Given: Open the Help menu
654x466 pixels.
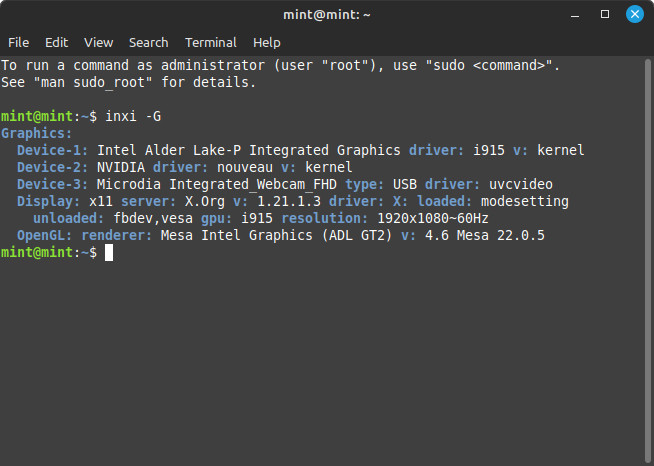Looking at the screenshot, I should (267, 43).
